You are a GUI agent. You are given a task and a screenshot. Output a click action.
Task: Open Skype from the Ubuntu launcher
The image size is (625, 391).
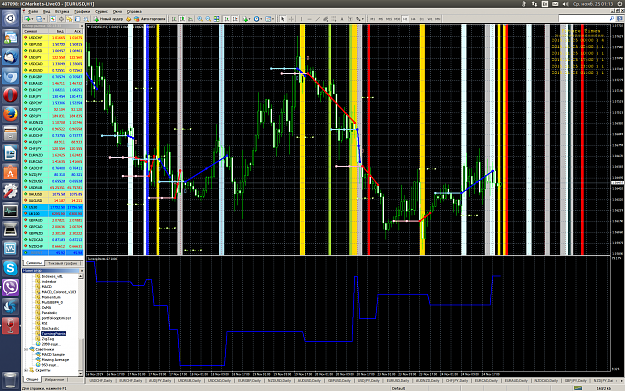pos(10,268)
